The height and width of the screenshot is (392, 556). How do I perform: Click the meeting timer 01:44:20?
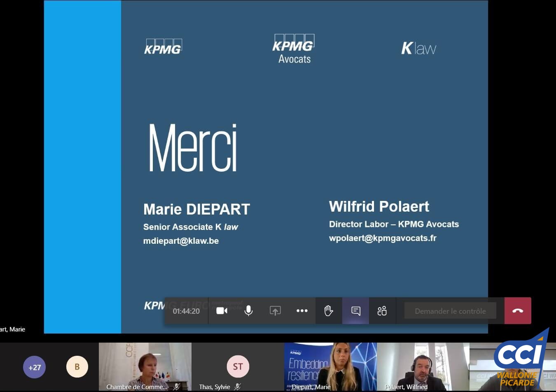(186, 311)
